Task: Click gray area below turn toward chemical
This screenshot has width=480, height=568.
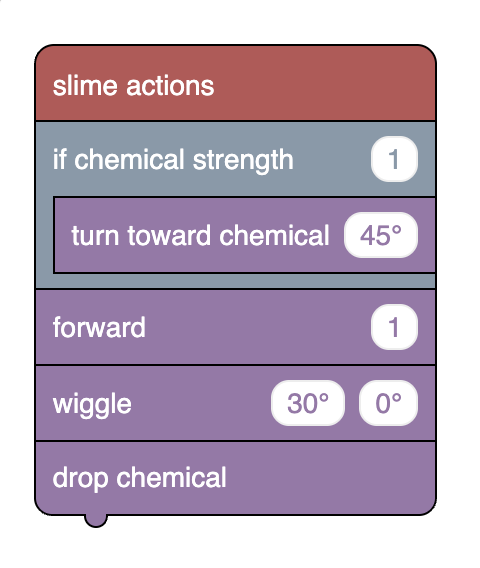Action: tap(235, 281)
